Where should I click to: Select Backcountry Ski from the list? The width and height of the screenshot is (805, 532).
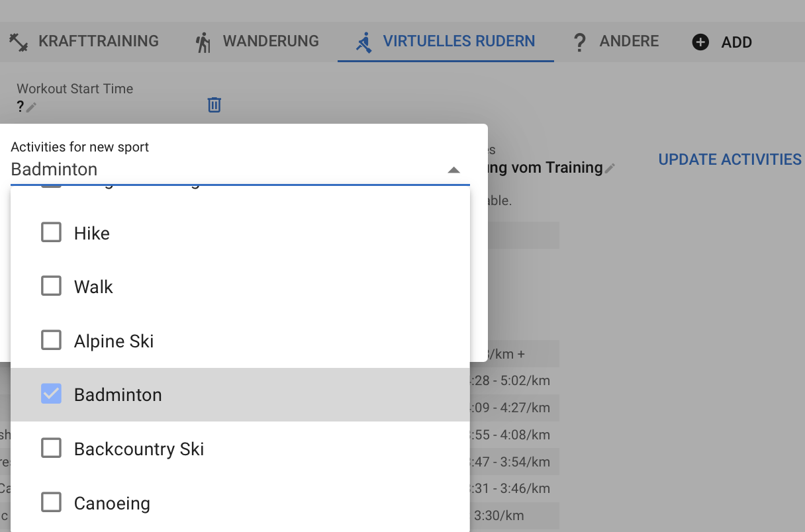click(139, 449)
